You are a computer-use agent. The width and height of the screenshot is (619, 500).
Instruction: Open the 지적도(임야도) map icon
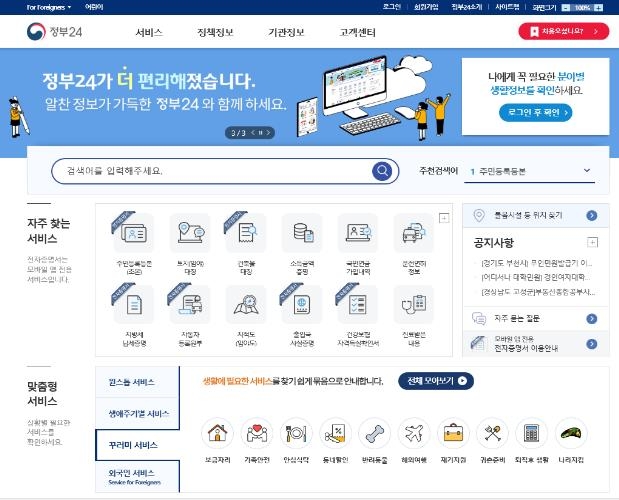point(246,305)
